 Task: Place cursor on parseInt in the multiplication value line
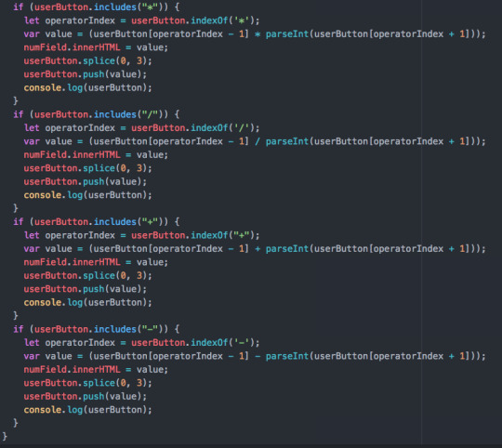click(x=287, y=33)
